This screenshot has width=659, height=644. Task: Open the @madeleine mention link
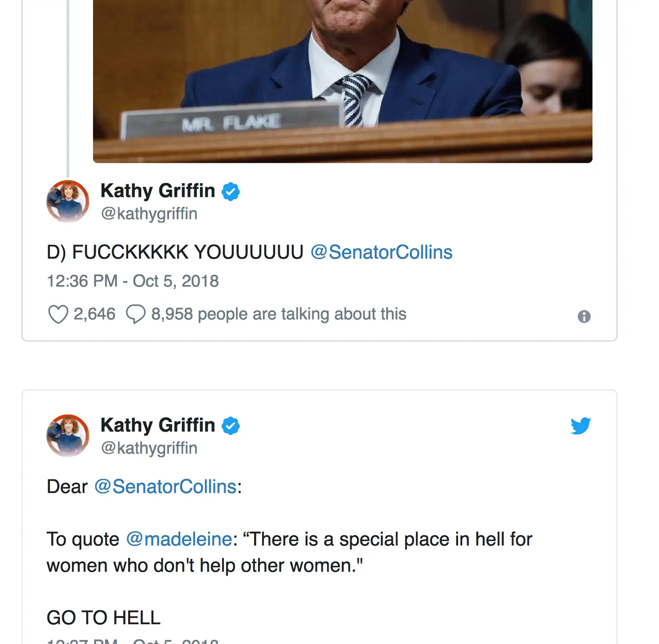tap(179, 539)
